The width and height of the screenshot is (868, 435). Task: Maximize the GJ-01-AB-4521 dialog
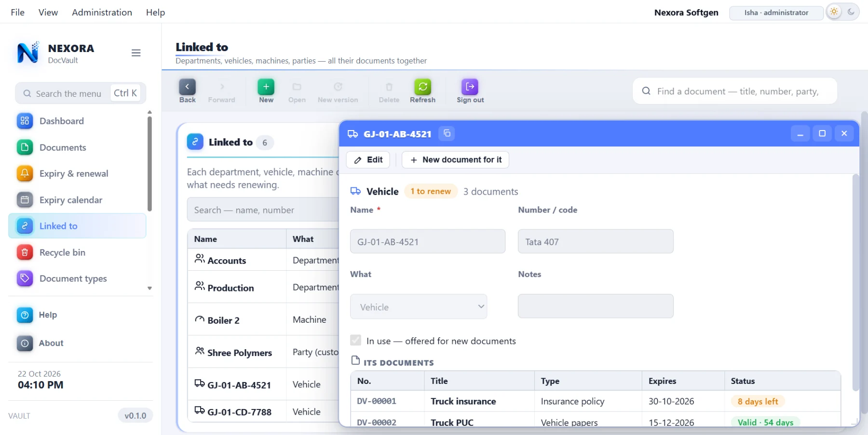point(822,133)
